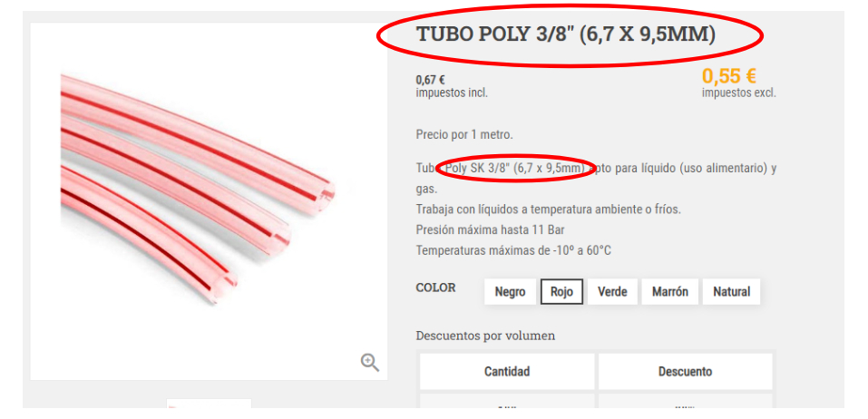Click the magnifier zoom icon on product image
The image size is (868, 419).
[370, 363]
